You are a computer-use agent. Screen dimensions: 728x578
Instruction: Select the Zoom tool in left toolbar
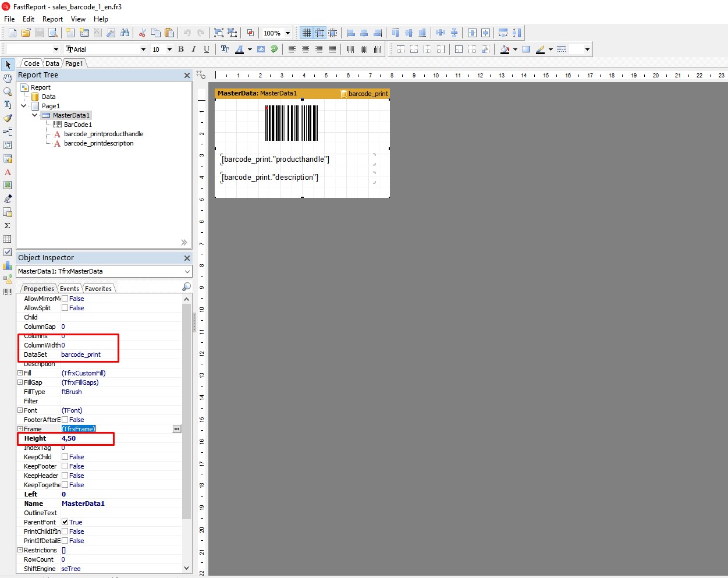(x=8, y=91)
